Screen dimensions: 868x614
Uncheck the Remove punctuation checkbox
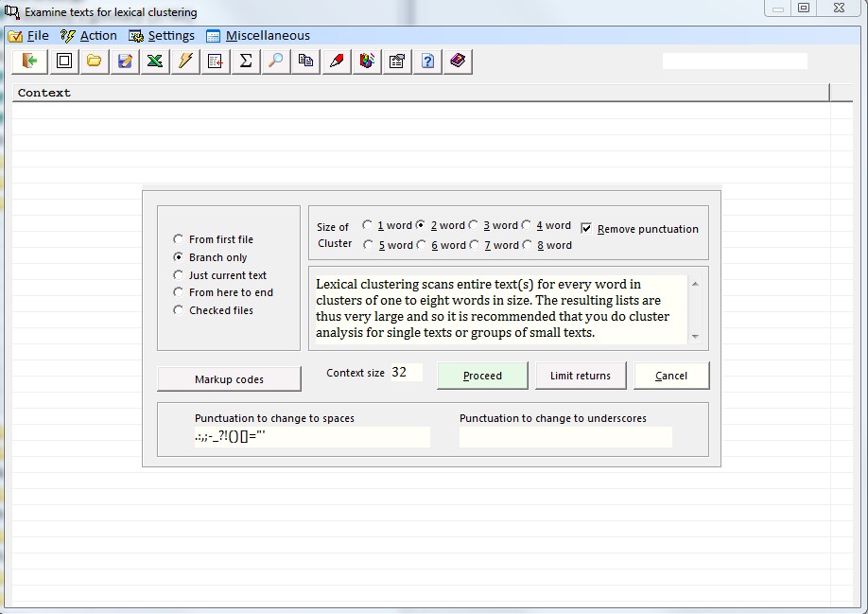tap(586, 229)
